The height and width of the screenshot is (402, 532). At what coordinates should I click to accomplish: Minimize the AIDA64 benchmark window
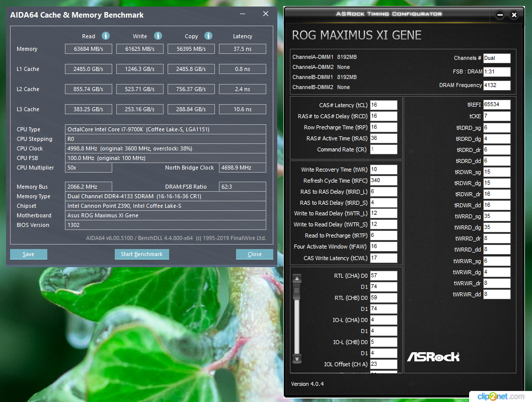click(x=243, y=14)
